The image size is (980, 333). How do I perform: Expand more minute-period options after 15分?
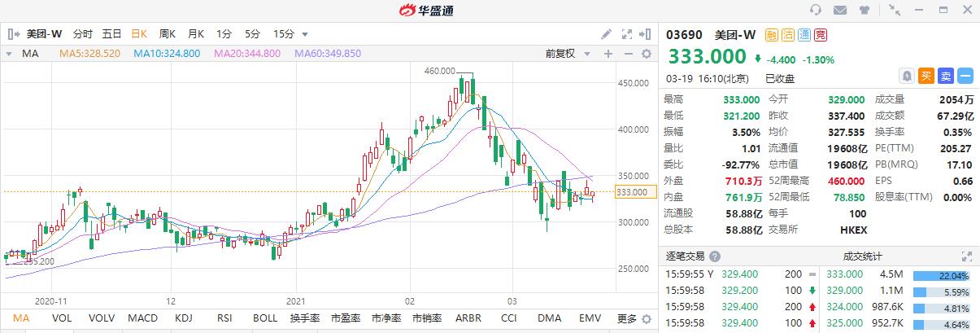coord(305,34)
